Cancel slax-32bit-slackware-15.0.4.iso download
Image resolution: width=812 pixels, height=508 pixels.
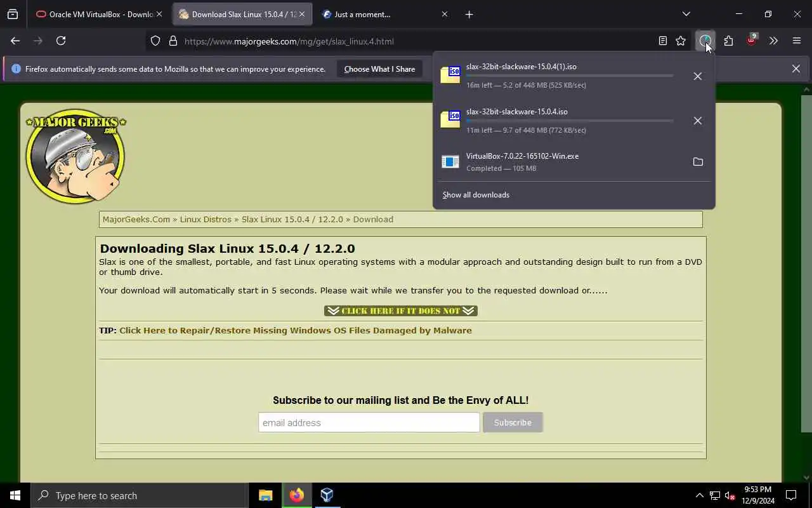pos(697,121)
